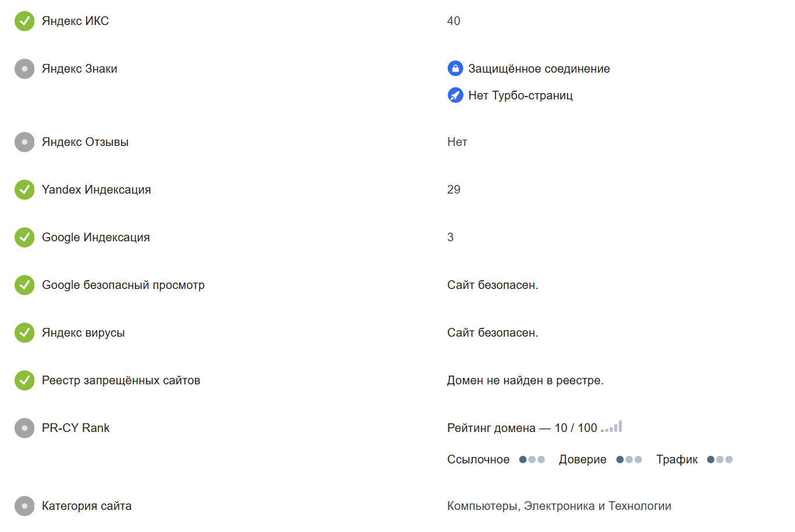
Task: Click gray status icon beside Категория сайта
Action: click(x=24, y=506)
